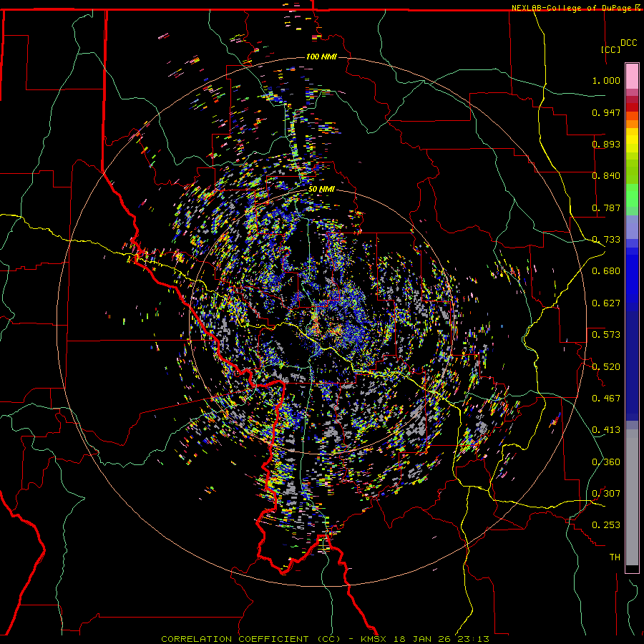Viewport: 644px width, 644px height.
Task: Select the 0.467 legend value
Action: [x=606, y=399]
